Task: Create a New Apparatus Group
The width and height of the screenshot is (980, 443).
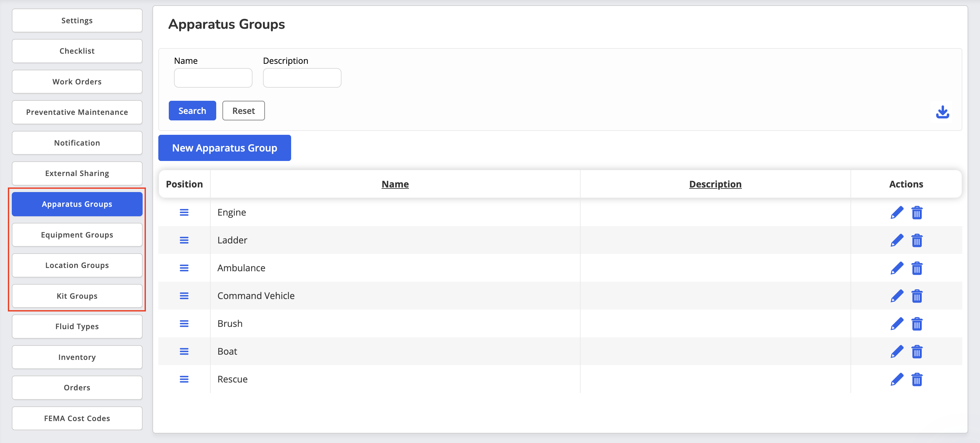Action: [x=224, y=148]
